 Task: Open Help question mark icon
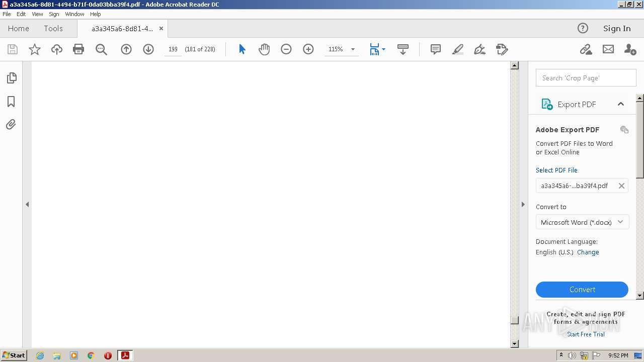coord(583,28)
